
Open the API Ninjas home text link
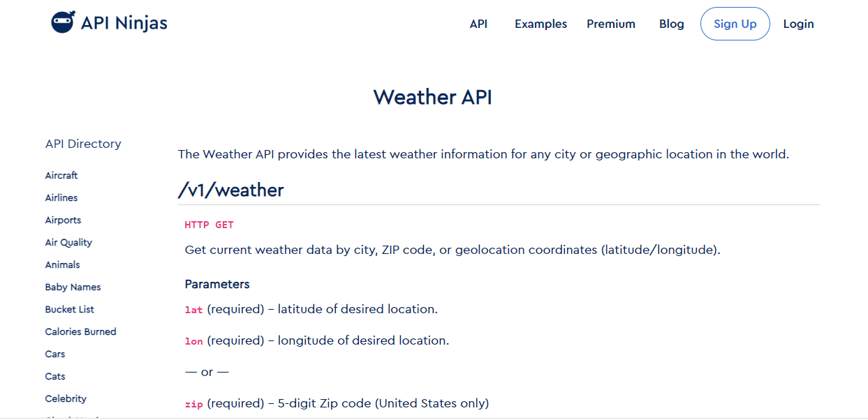[x=124, y=23]
